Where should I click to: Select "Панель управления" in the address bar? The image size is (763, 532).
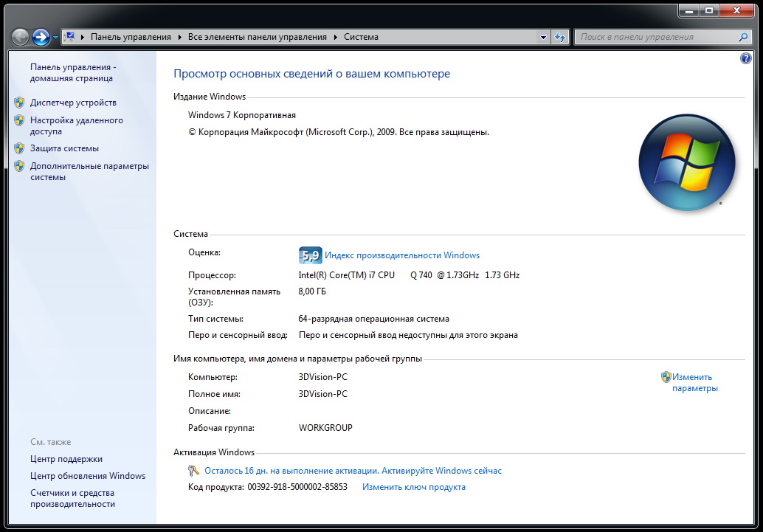tap(131, 37)
